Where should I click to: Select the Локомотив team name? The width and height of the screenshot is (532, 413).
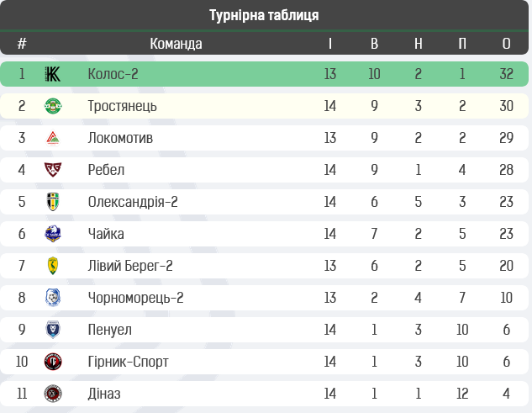[x=120, y=138]
